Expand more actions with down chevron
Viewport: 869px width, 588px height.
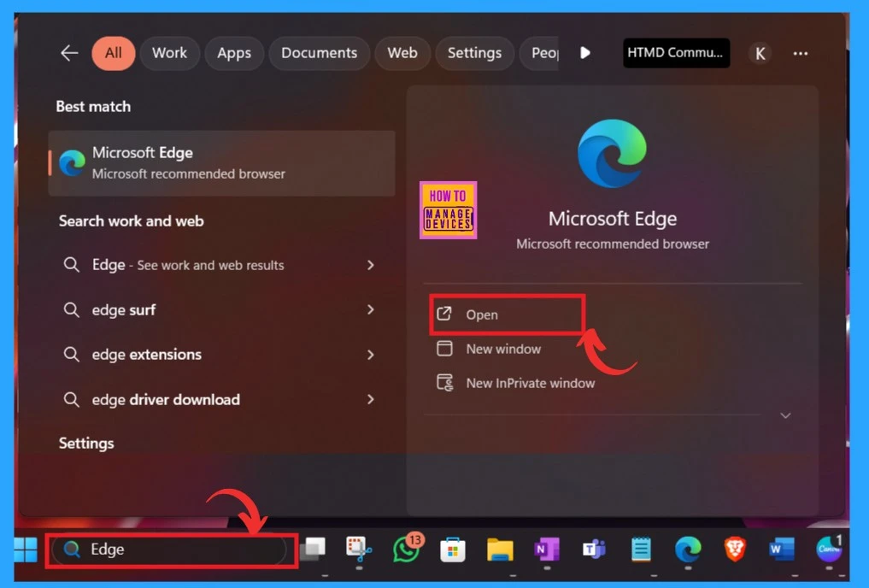[785, 415]
